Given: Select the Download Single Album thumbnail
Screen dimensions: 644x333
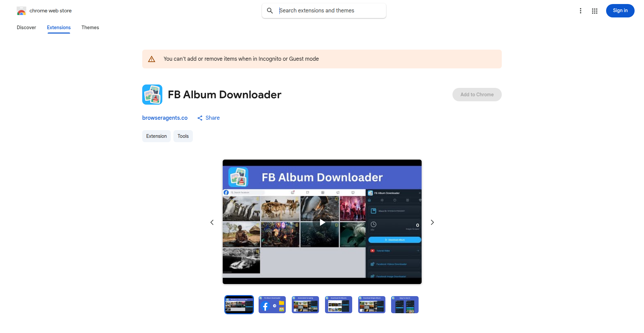Looking at the screenshot, I should click(x=372, y=304).
